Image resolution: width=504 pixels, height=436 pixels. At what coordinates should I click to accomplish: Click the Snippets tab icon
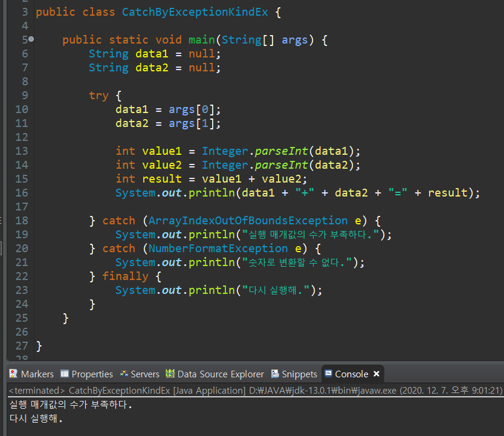275,373
